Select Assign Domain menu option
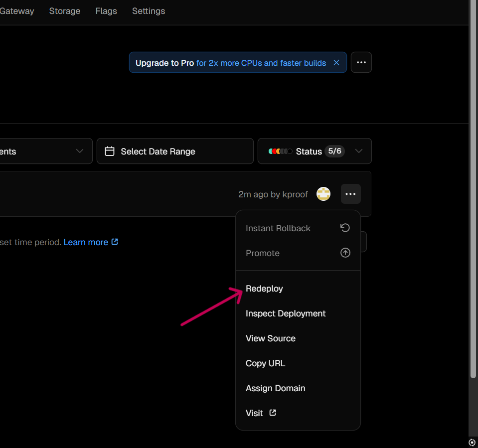 tap(275, 388)
